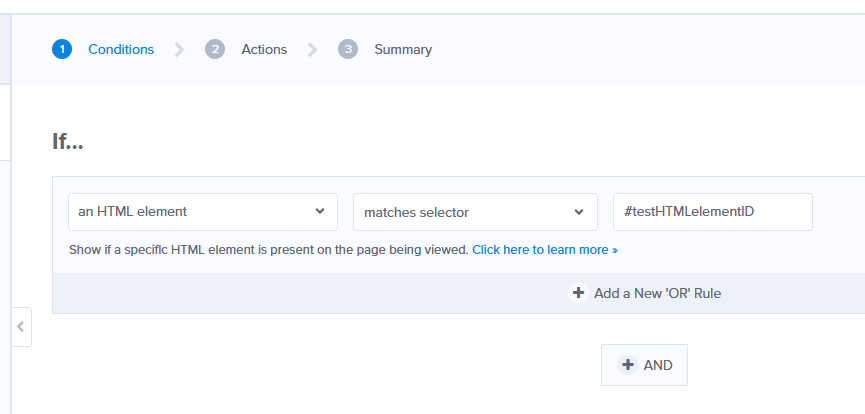Image resolution: width=865 pixels, height=414 pixels.
Task: Click chevron between Conditions and Actions
Action: click(179, 50)
